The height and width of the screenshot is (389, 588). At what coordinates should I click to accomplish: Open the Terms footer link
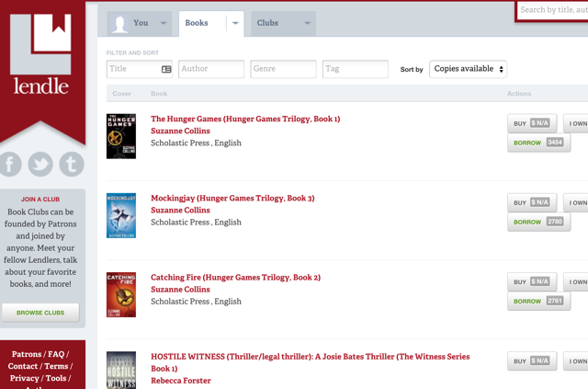click(56, 366)
